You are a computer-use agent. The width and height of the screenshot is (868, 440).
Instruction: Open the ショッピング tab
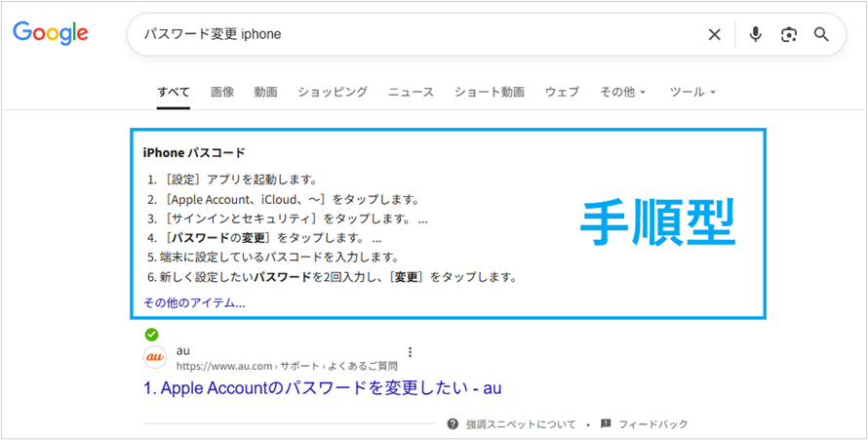[x=333, y=92]
